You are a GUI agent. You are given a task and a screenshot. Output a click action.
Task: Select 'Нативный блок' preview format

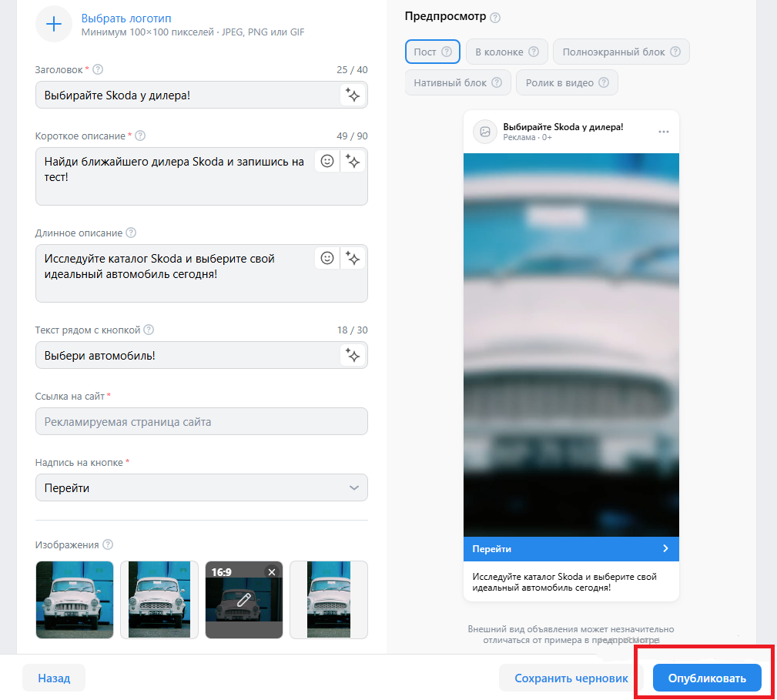coord(457,82)
